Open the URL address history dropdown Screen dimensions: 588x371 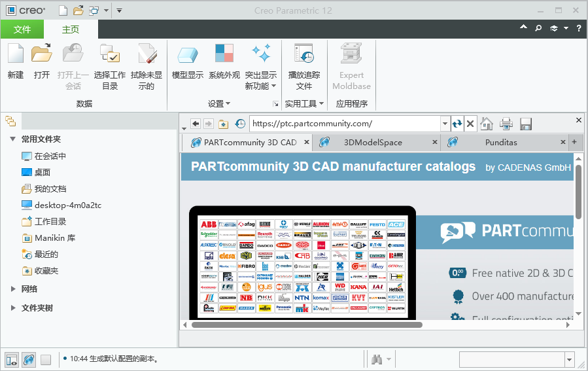[445, 124]
